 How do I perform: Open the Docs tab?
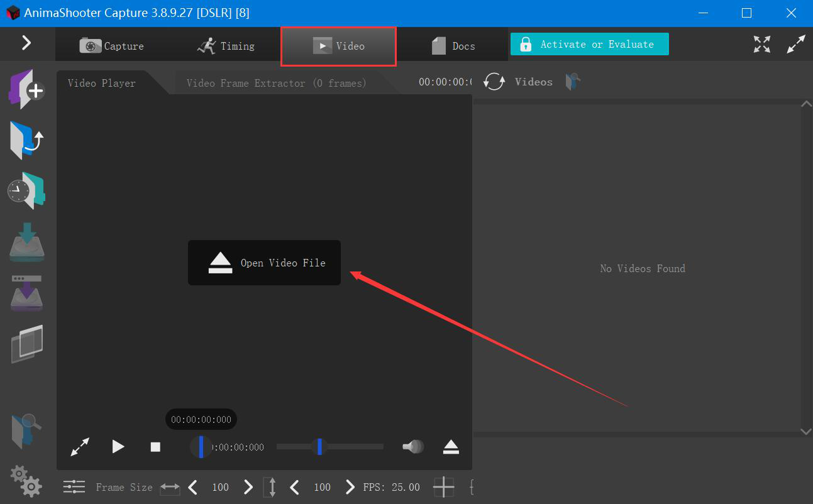[x=453, y=46]
